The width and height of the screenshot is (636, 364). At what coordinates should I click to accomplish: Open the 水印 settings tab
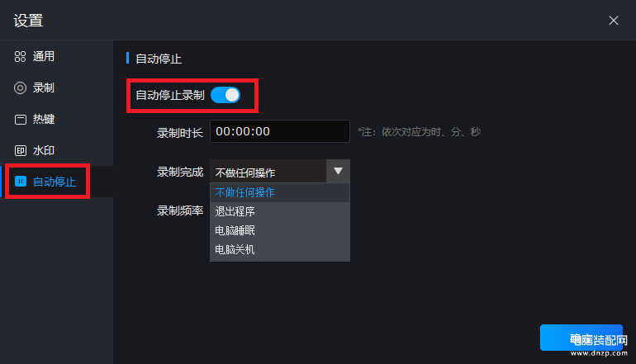(x=57, y=151)
